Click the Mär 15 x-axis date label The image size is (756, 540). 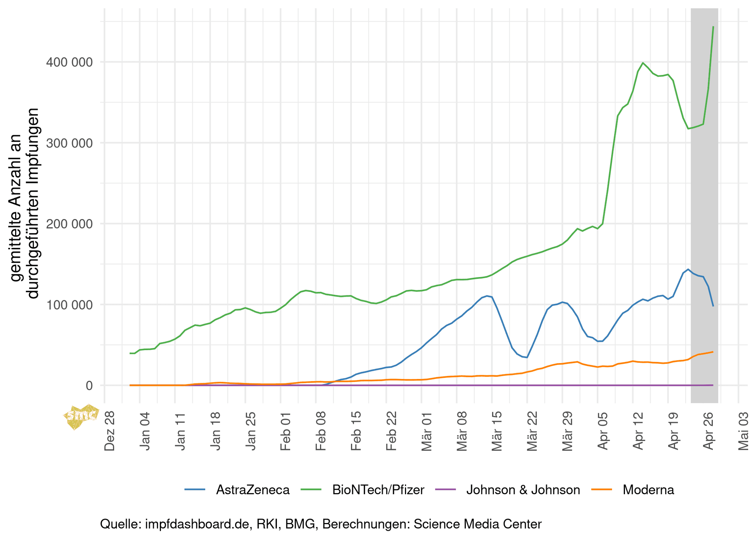[497, 430]
